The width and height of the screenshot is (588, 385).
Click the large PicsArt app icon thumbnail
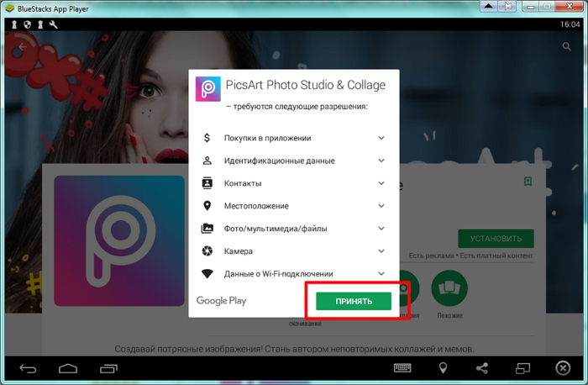click(x=119, y=241)
